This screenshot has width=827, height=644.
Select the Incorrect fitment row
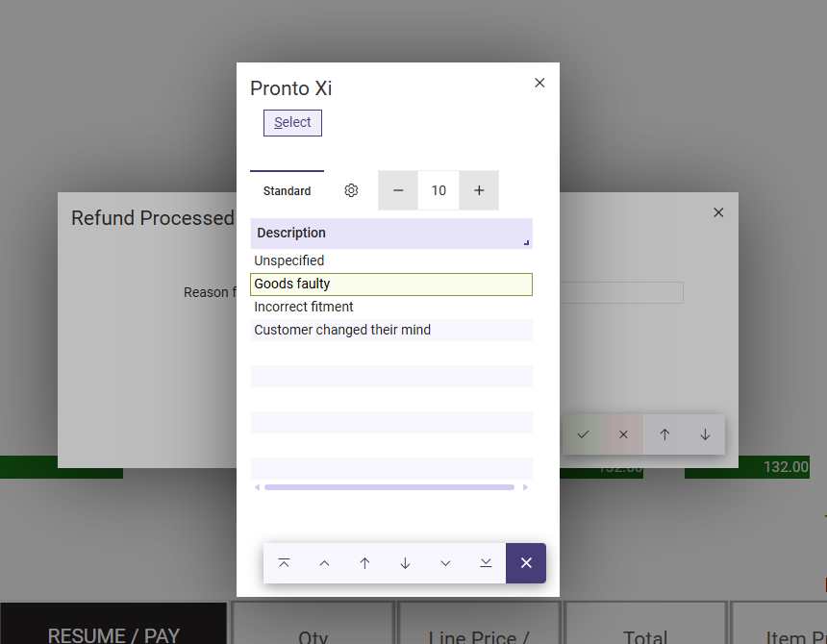pyautogui.click(x=391, y=308)
